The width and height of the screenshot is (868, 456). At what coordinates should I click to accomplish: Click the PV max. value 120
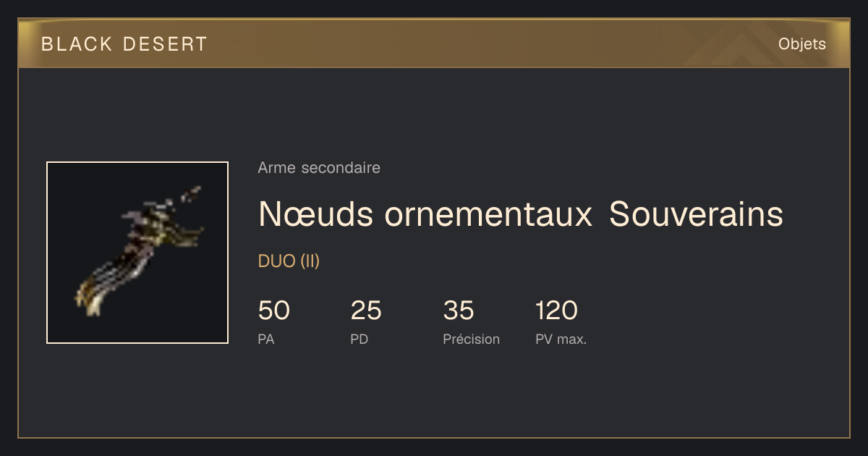pyautogui.click(x=557, y=311)
